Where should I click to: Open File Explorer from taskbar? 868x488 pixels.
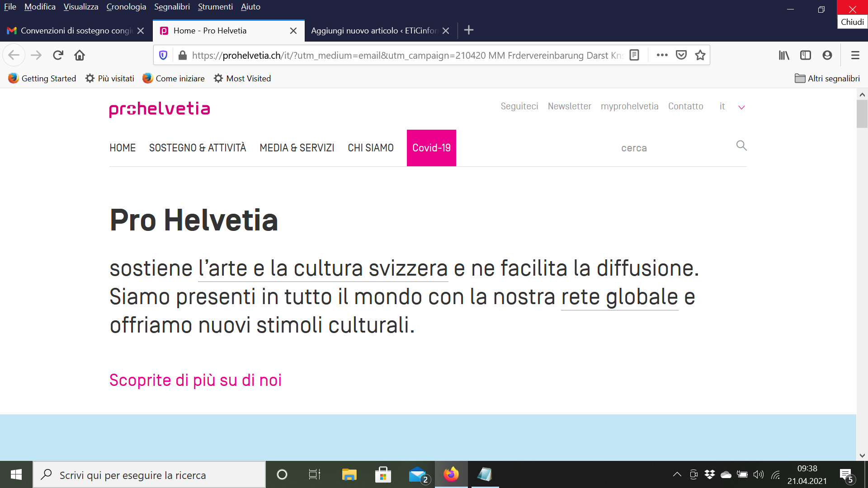point(349,474)
